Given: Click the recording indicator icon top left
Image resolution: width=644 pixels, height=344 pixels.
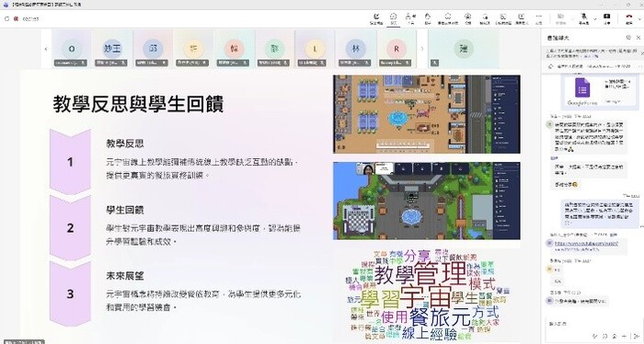Looking at the screenshot, I should (16, 19).
